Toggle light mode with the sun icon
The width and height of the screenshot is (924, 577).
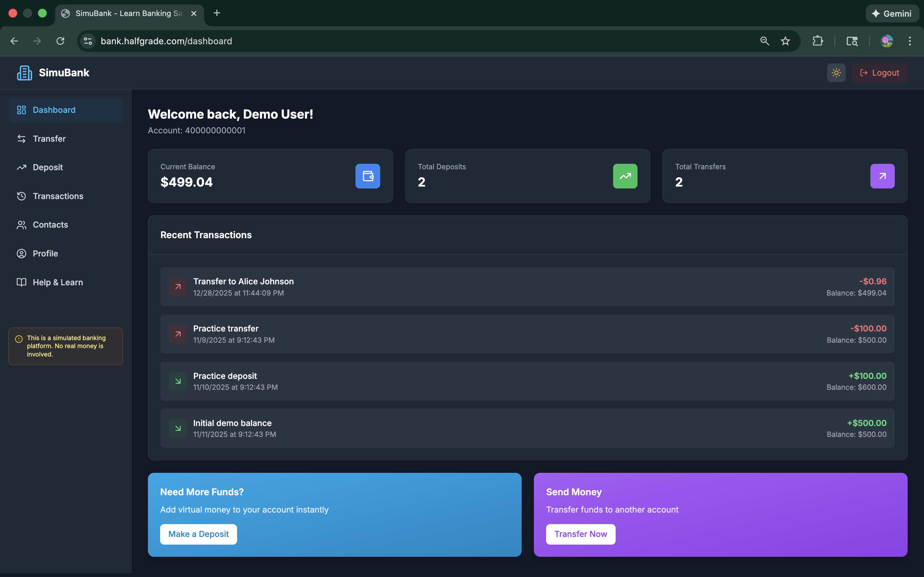pos(836,72)
